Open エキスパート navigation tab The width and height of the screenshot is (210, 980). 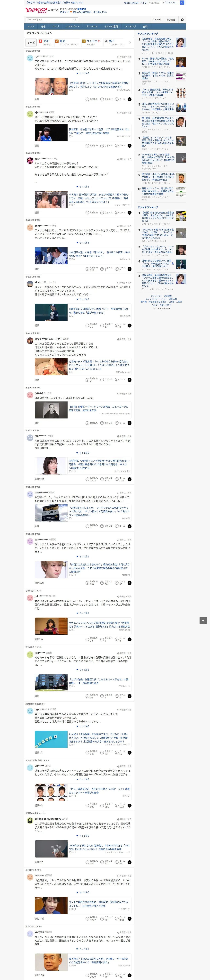72,27
